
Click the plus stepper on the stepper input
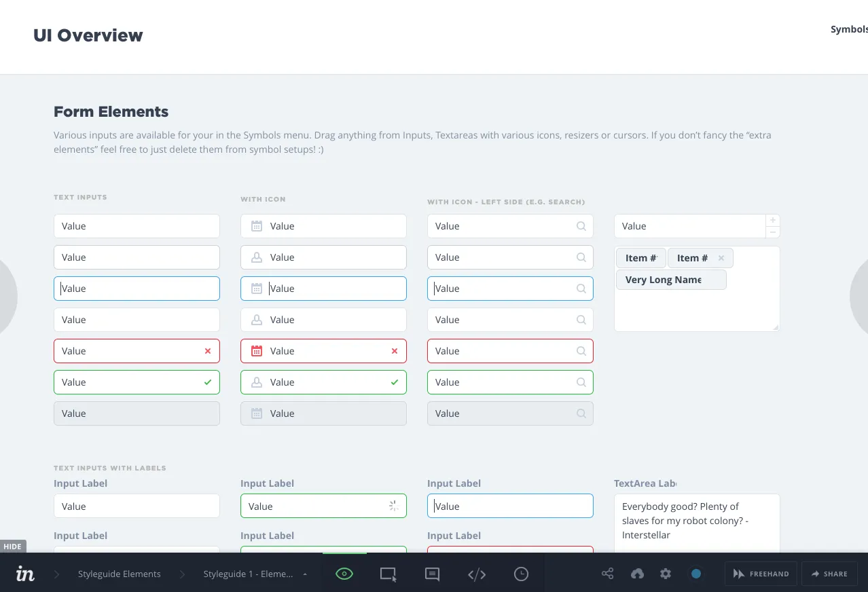pyautogui.click(x=772, y=219)
